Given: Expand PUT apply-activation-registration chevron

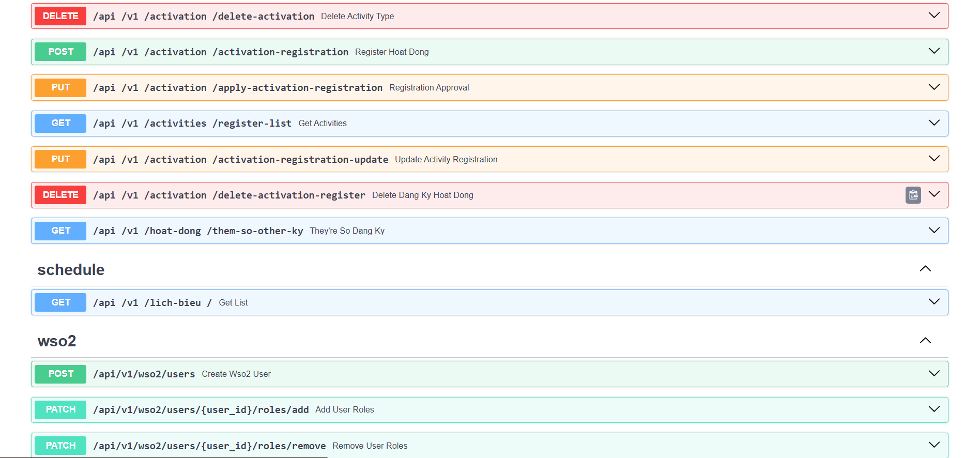Looking at the screenshot, I should pos(934,87).
